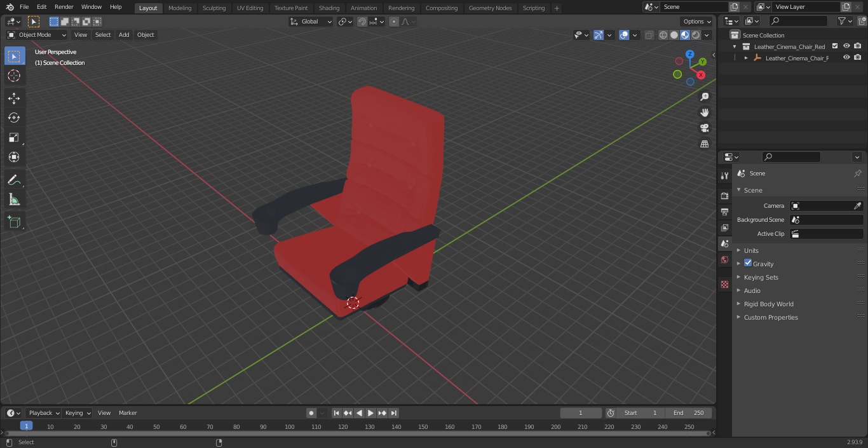
Task: Snap view to Z axis gizmo
Action: coord(689,55)
